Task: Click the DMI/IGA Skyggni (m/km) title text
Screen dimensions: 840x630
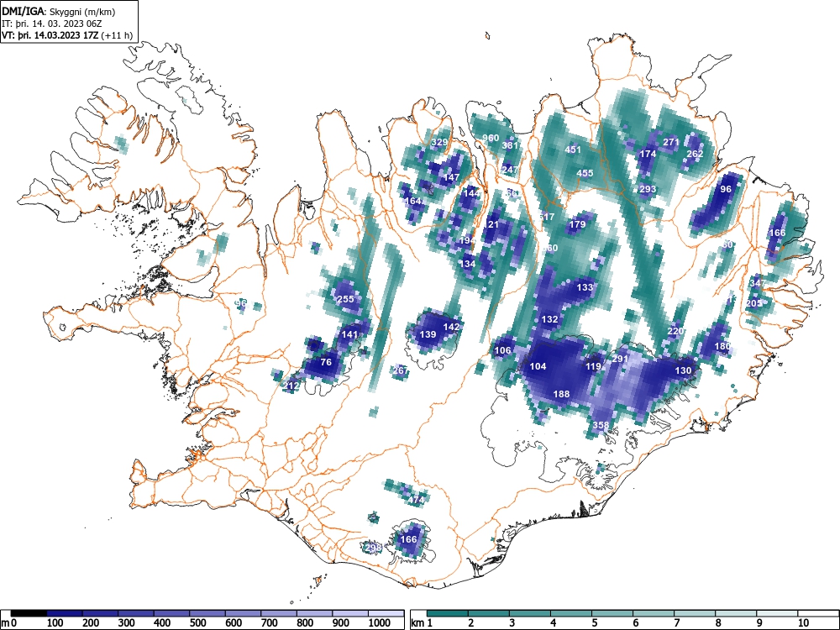Action: click(x=59, y=12)
